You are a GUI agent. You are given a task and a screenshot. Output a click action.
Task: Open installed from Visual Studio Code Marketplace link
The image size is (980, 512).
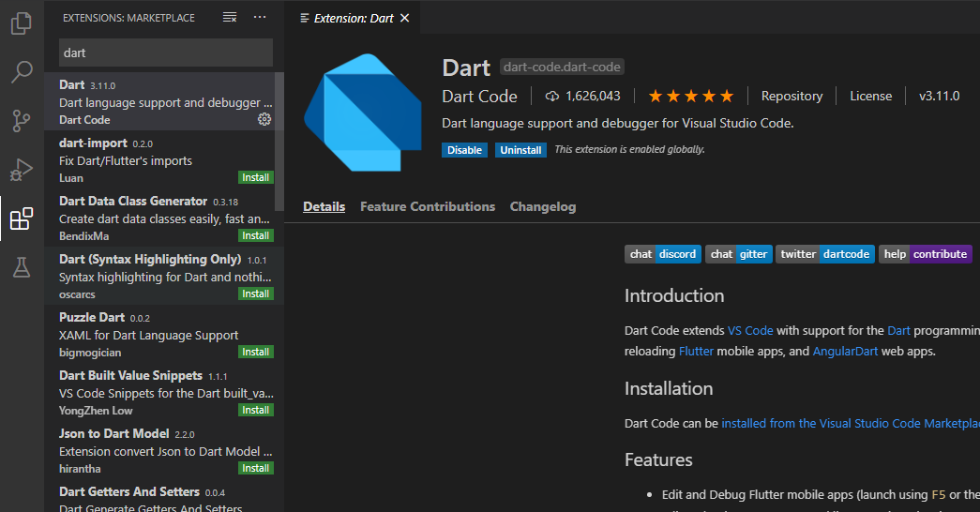click(851, 423)
